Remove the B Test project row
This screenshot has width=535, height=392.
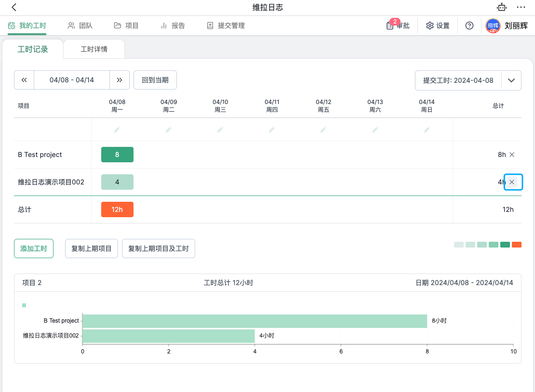512,155
